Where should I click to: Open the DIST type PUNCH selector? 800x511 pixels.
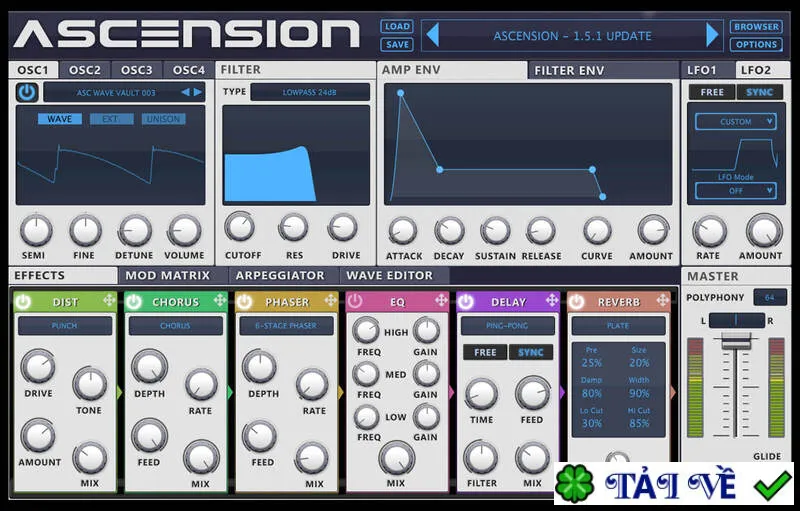(65, 325)
